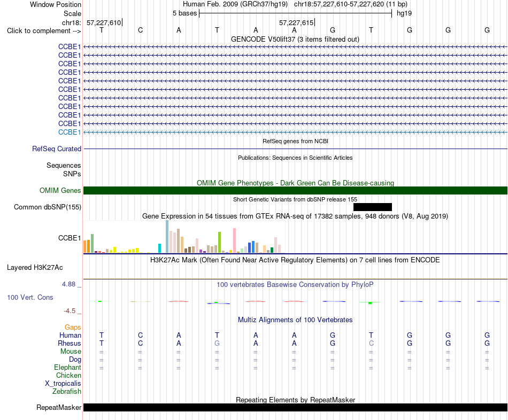Click the dark green OMIM gene bar
Image resolution: width=508 pixels, height=420 pixels.
pyautogui.click(x=295, y=190)
